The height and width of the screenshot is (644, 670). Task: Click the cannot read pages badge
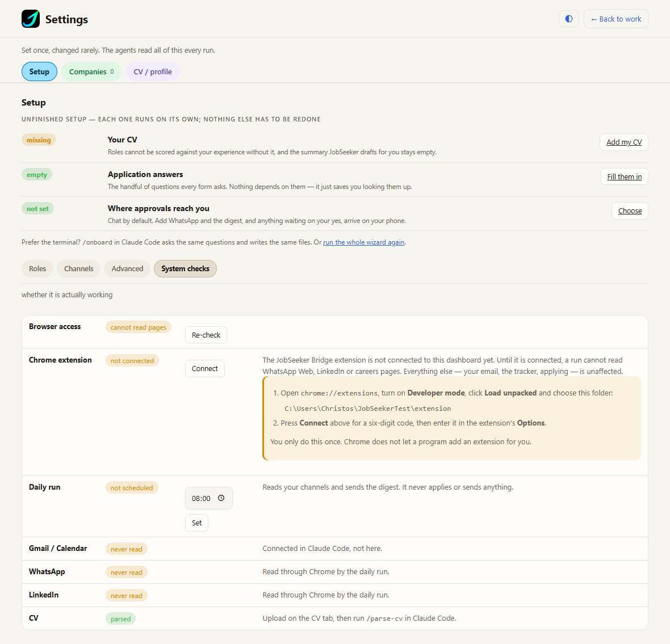pyautogui.click(x=139, y=327)
